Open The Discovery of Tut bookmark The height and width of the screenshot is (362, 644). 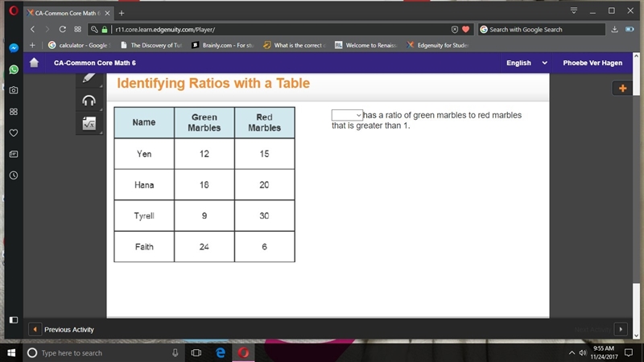(x=151, y=45)
